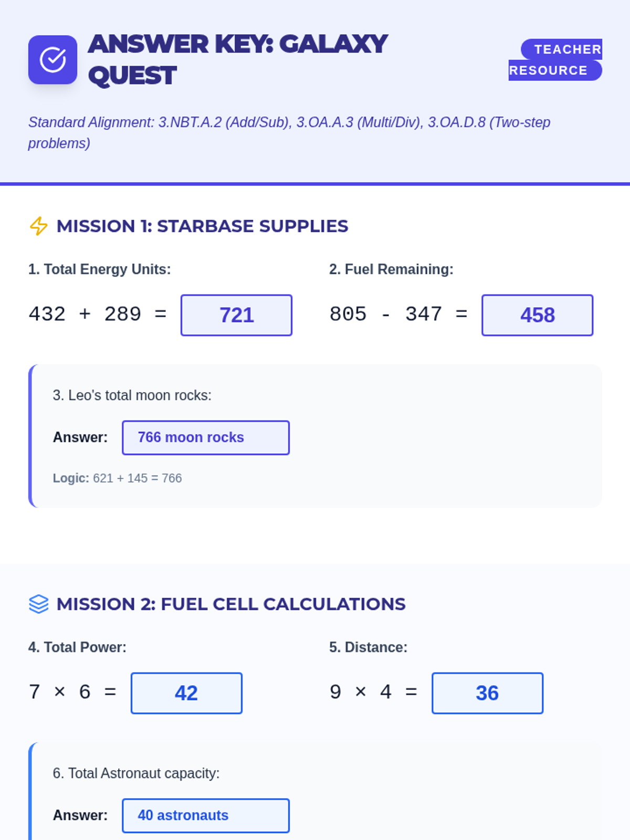Viewport: 630px width, 840px height.
Task: Click the Leo's total moon rocks question
Action: tap(132, 395)
